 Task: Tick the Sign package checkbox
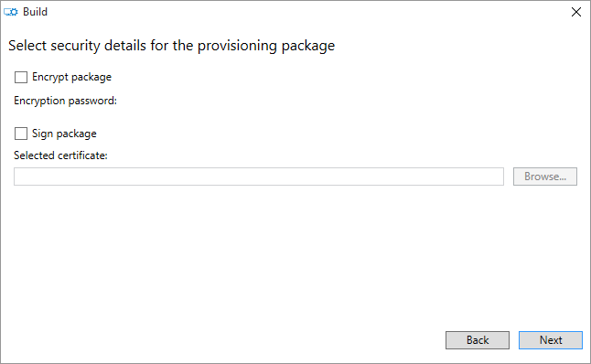click(21, 134)
